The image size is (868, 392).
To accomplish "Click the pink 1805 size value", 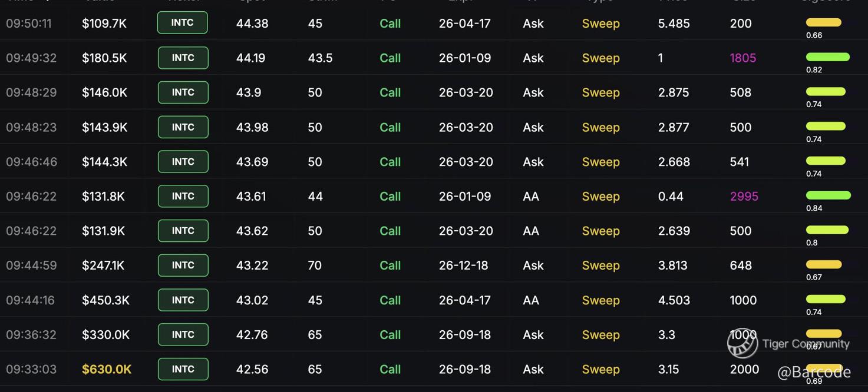I will coord(742,58).
